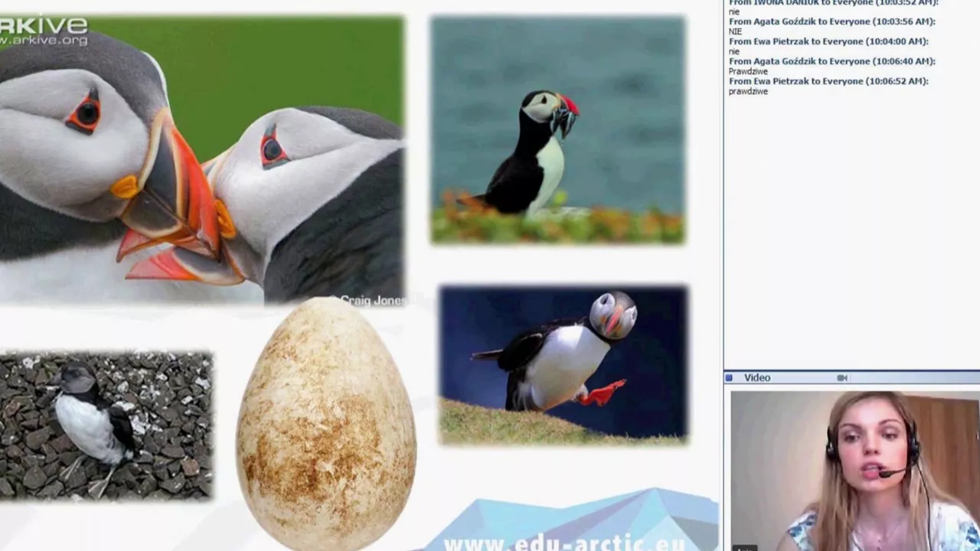
Task: Open the photo of two puffins touching beaks
Action: click(x=201, y=159)
